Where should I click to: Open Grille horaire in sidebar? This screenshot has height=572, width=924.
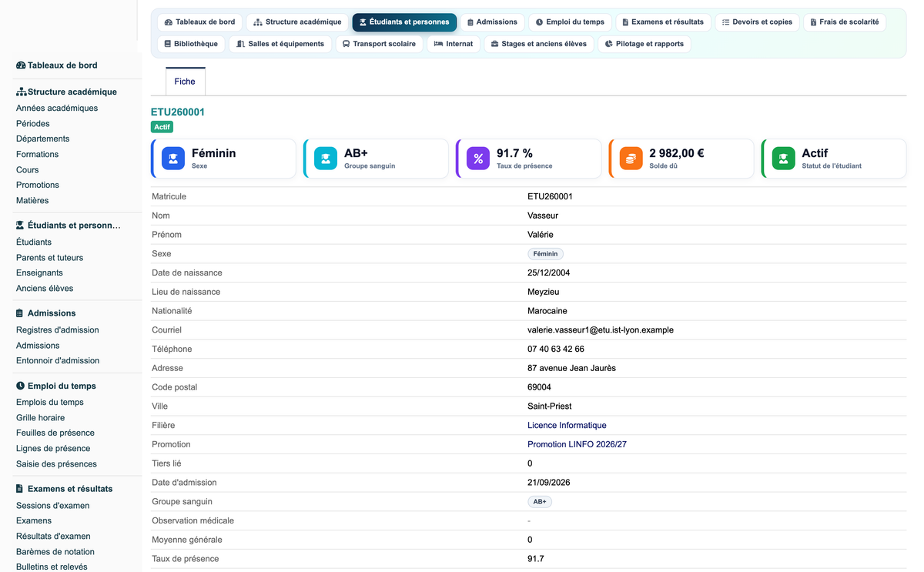tap(41, 418)
